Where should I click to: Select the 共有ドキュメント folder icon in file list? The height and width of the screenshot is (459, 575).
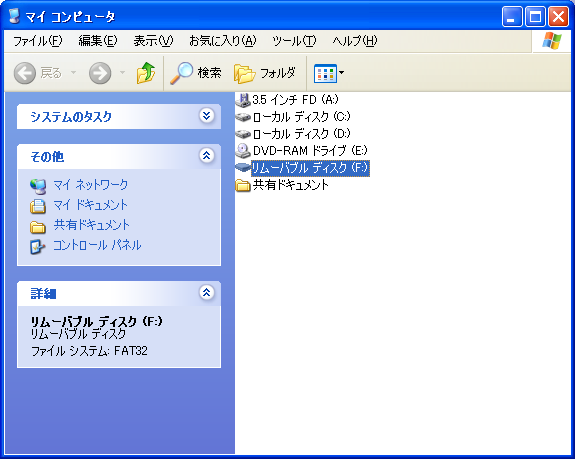[x=243, y=185]
